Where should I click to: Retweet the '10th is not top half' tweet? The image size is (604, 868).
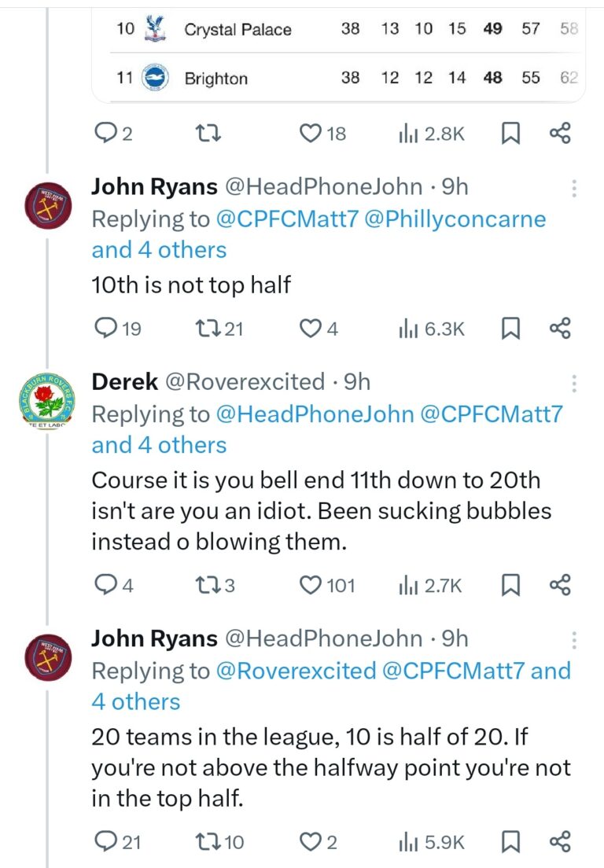[207, 328]
